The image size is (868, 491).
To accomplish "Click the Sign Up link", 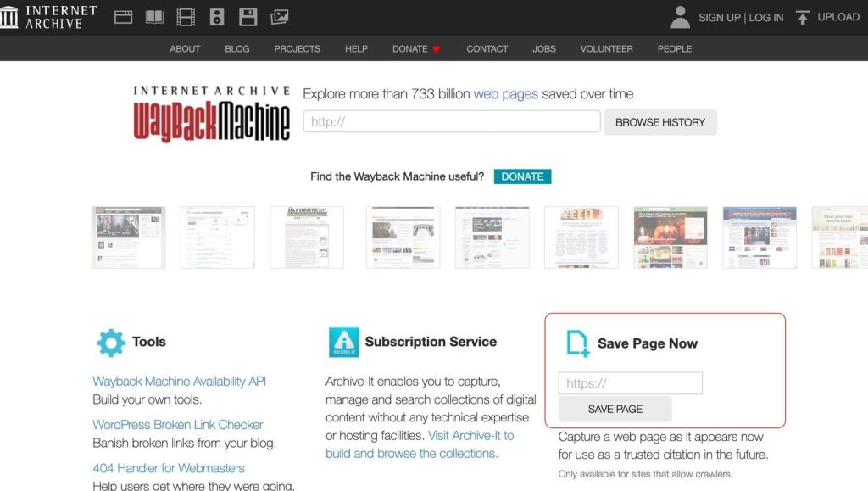I will (719, 18).
